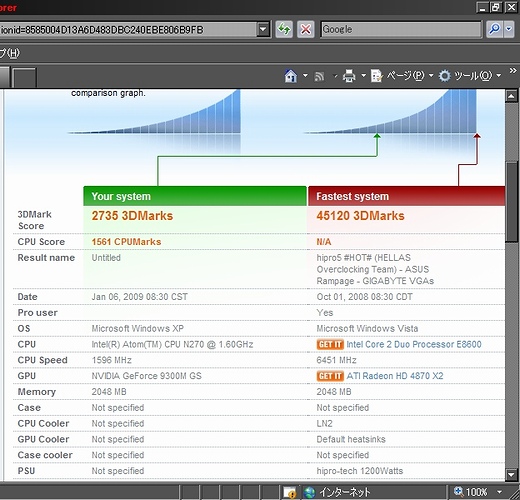The width and height of the screenshot is (520, 500).
Task: Expand the feeds dropdown arrow
Action: pyautogui.click(x=335, y=77)
